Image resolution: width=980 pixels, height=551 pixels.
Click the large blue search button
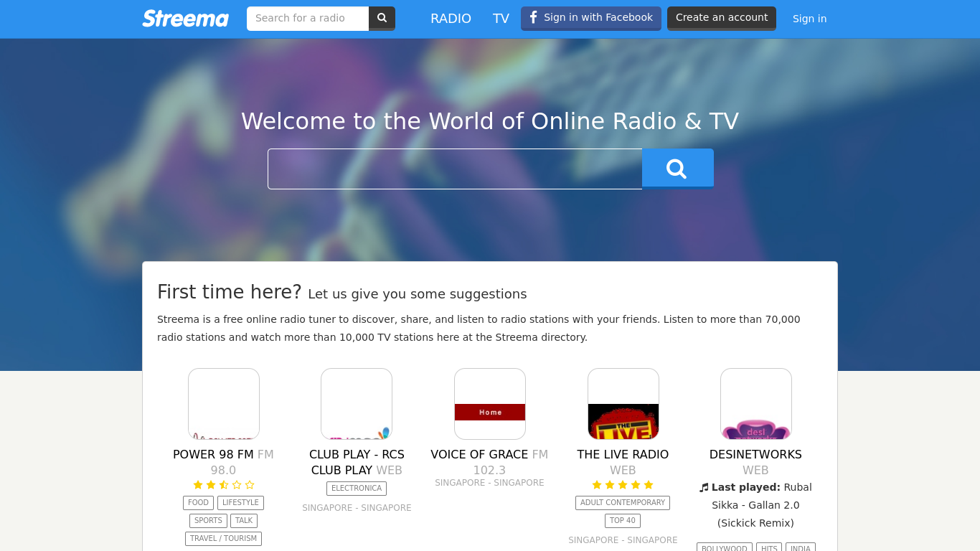click(678, 169)
